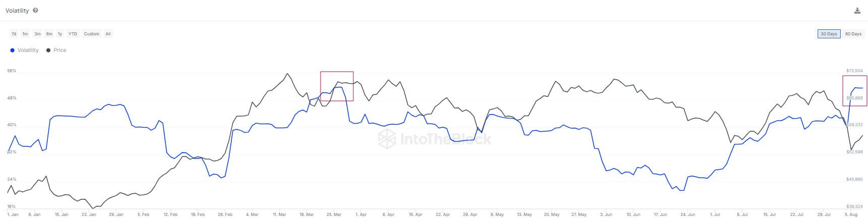
Task: Choose the 3m time range
Action: pos(37,34)
